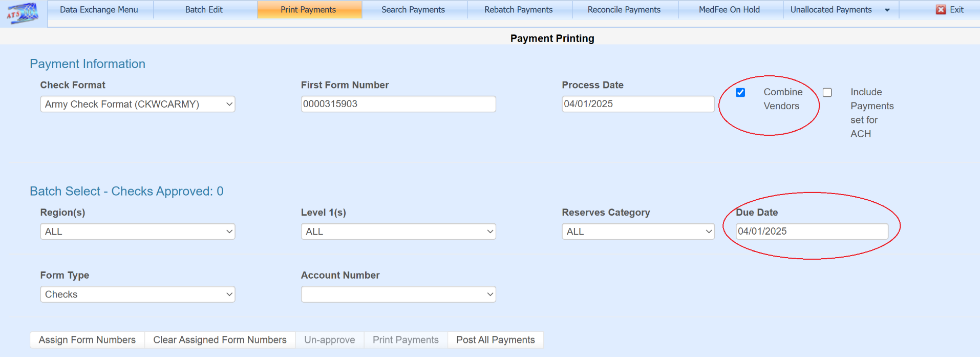
Task: Open the Data Exchange Menu
Action: click(x=99, y=10)
